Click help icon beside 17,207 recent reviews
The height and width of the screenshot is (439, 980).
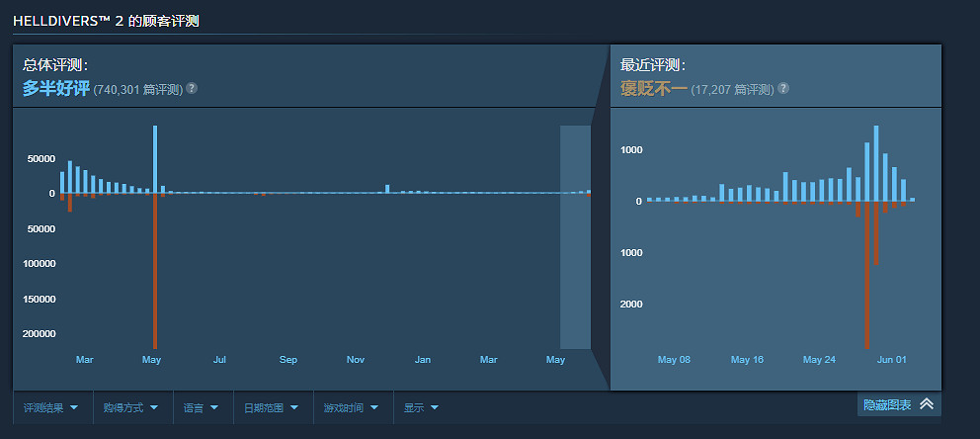[783, 88]
